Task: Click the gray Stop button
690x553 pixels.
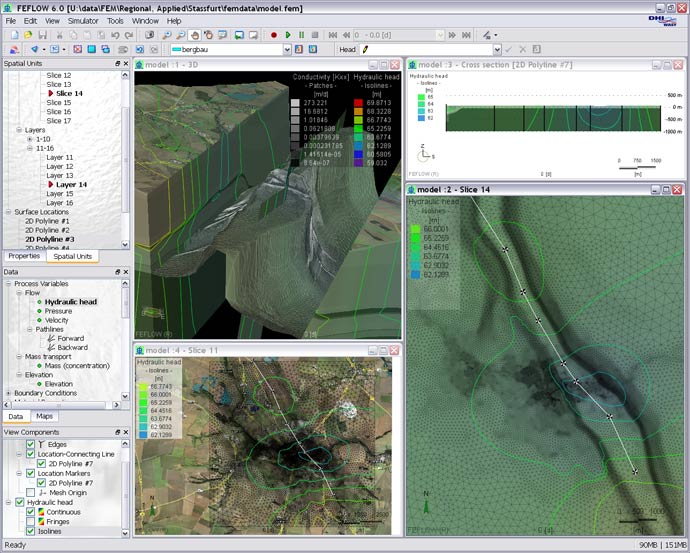Action: tap(315, 35)
